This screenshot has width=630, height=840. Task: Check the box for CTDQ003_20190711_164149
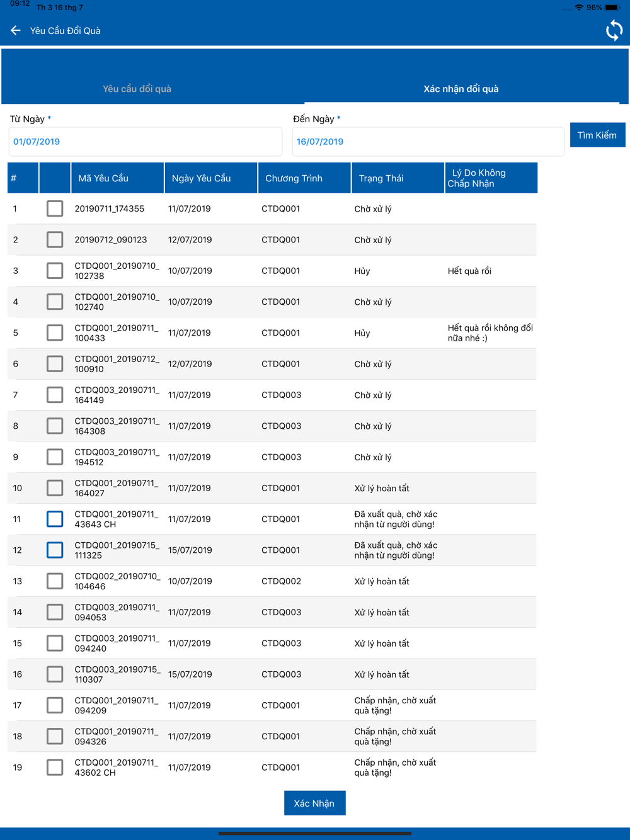pyautogui.click(x=55, y=395)
